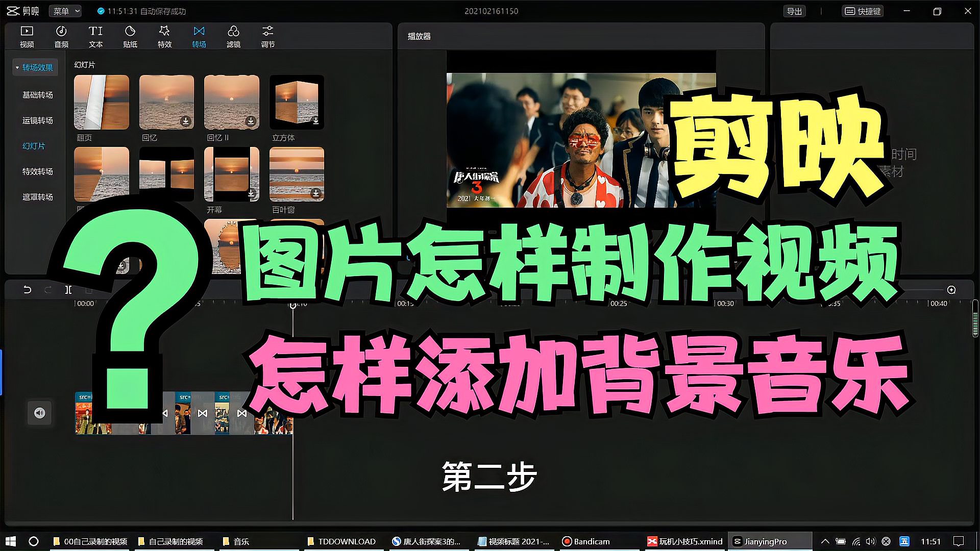The height and width of the screenshot is (551, 980).
Task: Select the third transition marker between clips
Action: [242, 413]
